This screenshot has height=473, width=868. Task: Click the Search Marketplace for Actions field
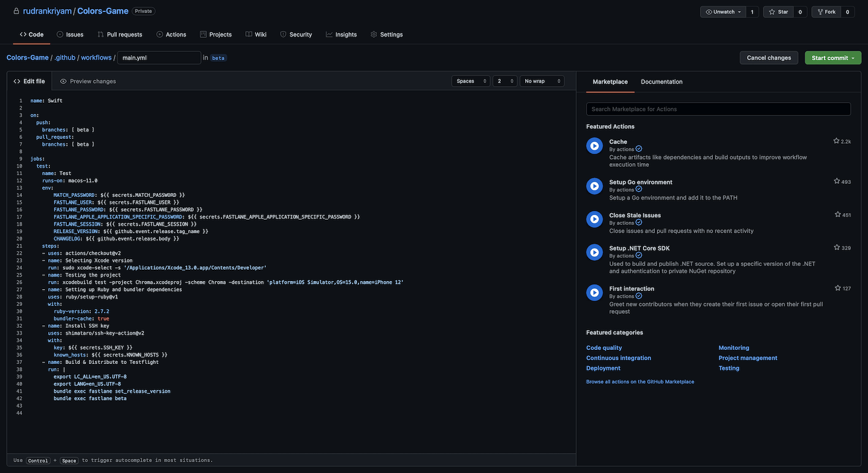[718, 109]
